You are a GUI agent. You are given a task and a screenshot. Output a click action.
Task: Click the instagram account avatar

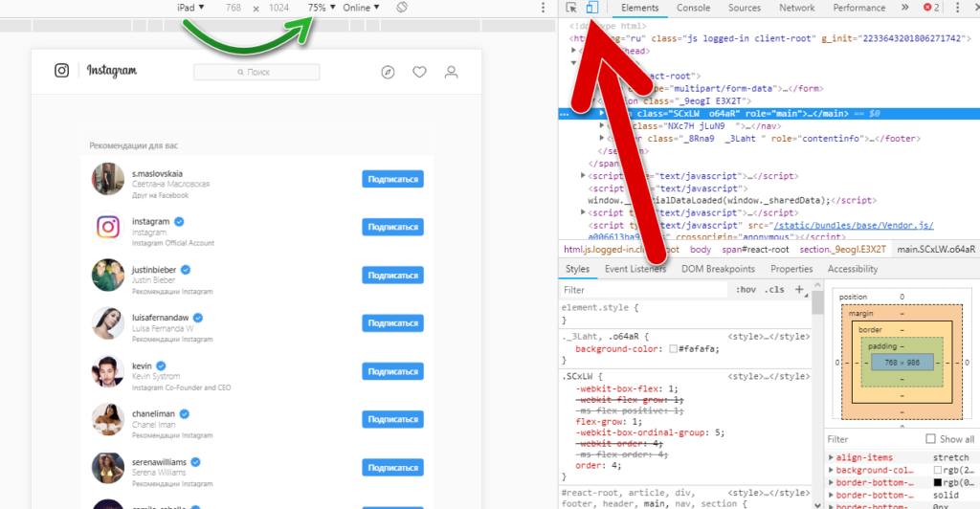(107, 227)
